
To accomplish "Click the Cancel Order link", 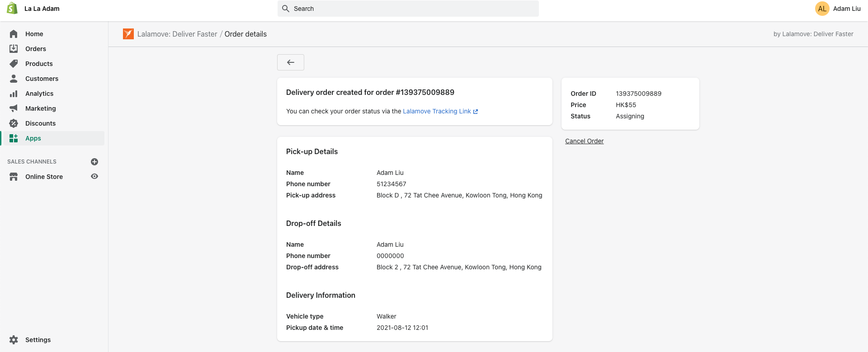I will (x=584, y=141).
